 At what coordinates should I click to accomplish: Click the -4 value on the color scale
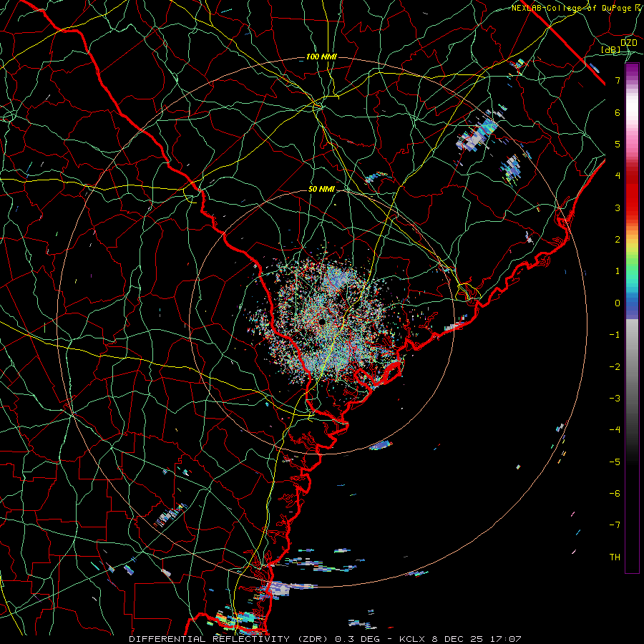tap(615, 430)
